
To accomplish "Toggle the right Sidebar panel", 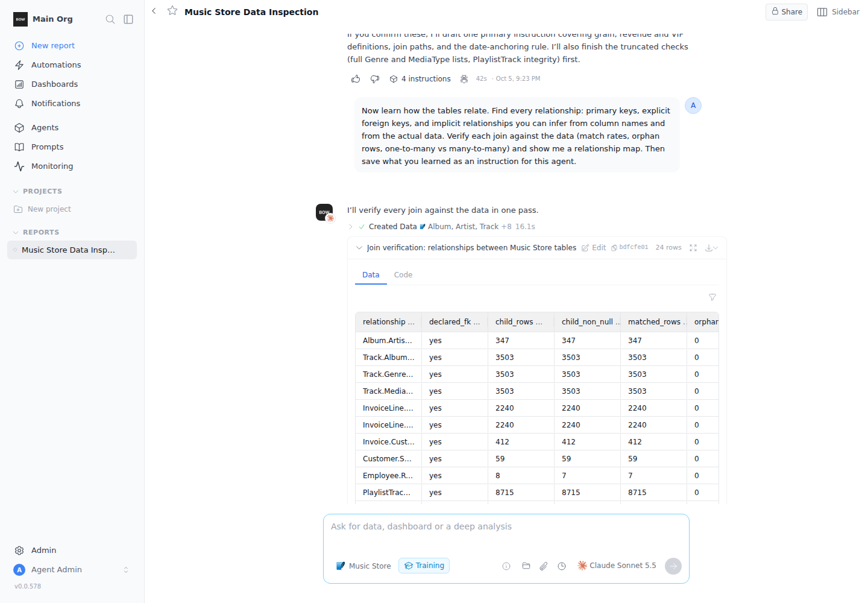I will (x=838, y=12).
